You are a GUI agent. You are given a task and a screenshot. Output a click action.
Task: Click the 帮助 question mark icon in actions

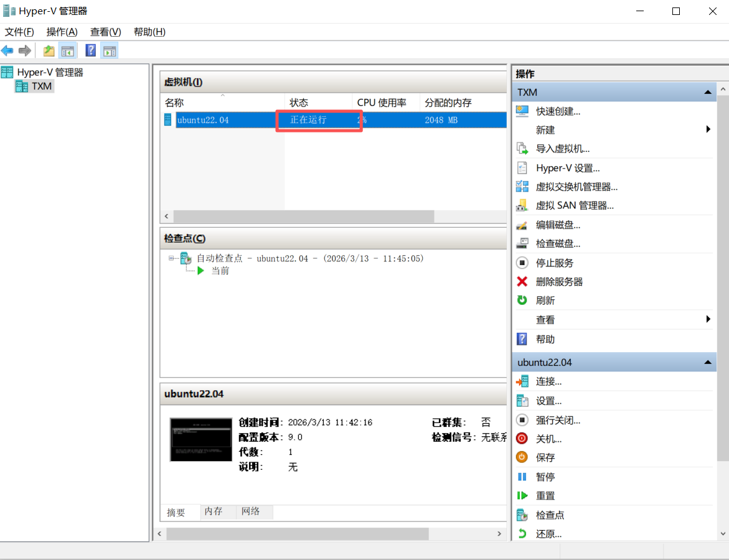[522, 338]
